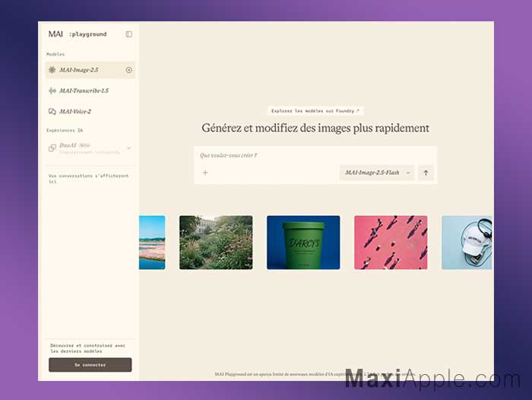Click the plus attachment icon

coord(205,173)
